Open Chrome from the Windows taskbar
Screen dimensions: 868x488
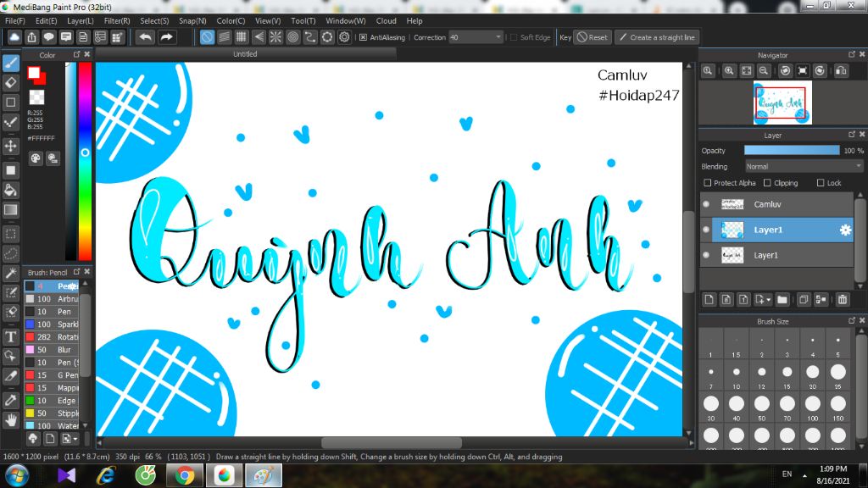point(185,475)
